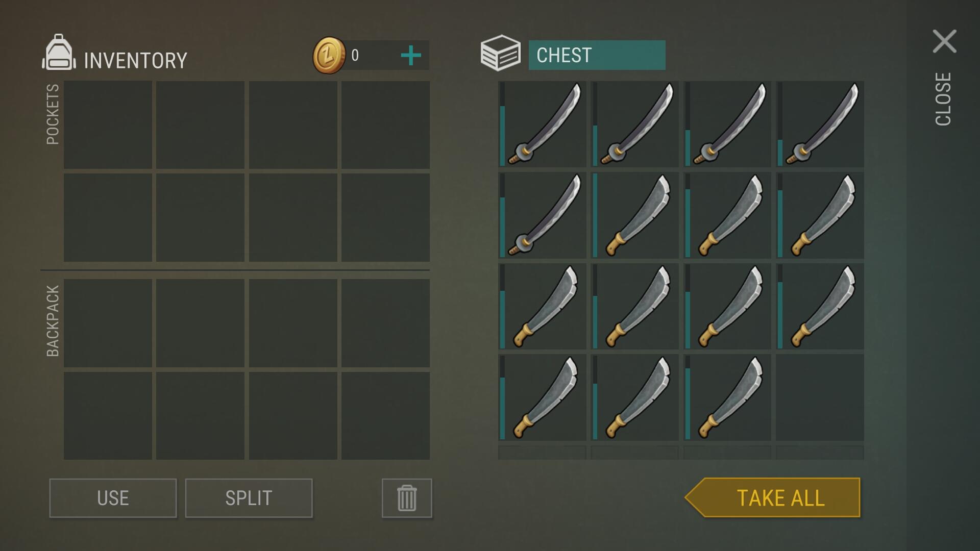
Task: Pick the last machete in the bottom chest row
Action: click(727, 397)
